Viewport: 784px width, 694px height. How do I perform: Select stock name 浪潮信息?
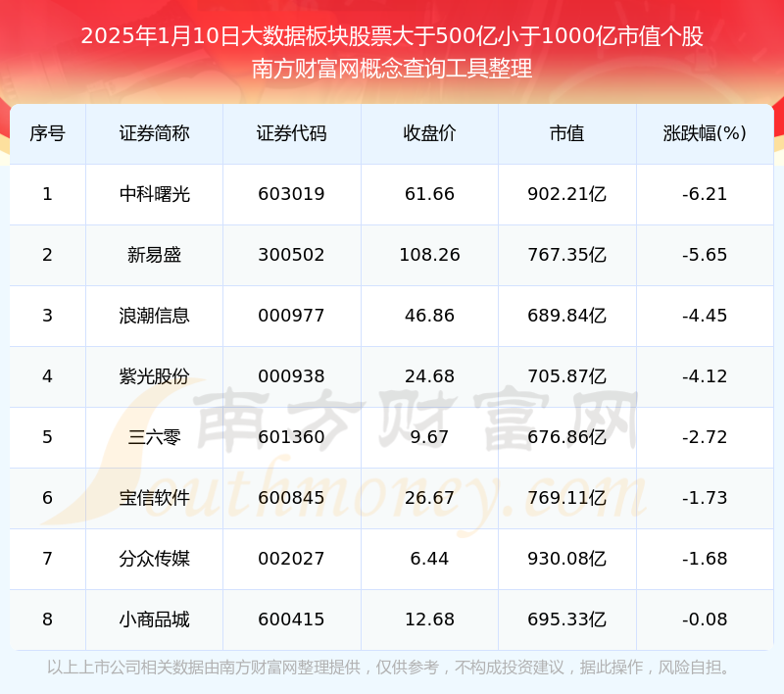click(154, 316)
